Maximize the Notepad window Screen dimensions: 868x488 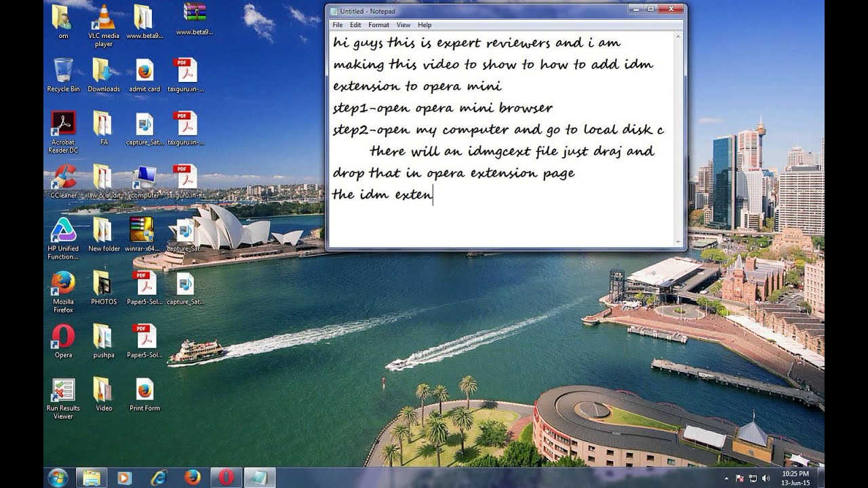[650, 8]
